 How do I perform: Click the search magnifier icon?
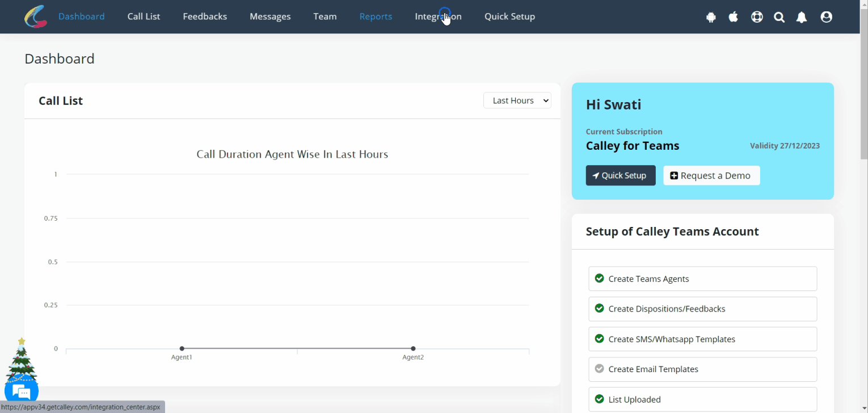779,17
